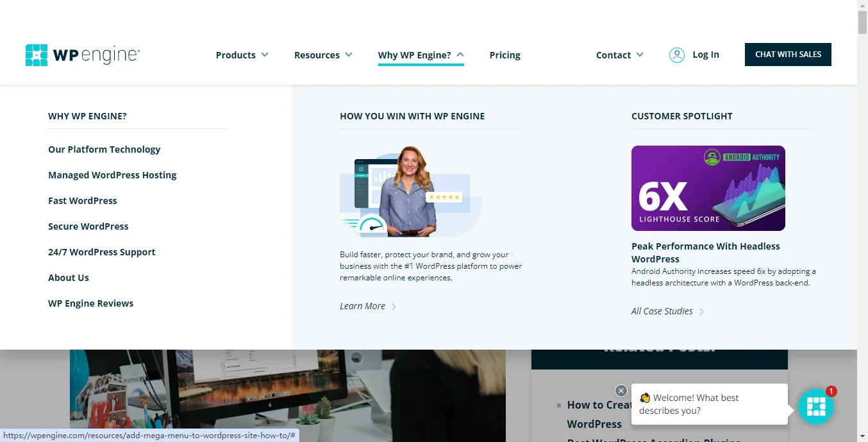Screen dimensions: 868x442
Task: Click the arrow next to All Case Studies
Action: [x=701, y=312]
